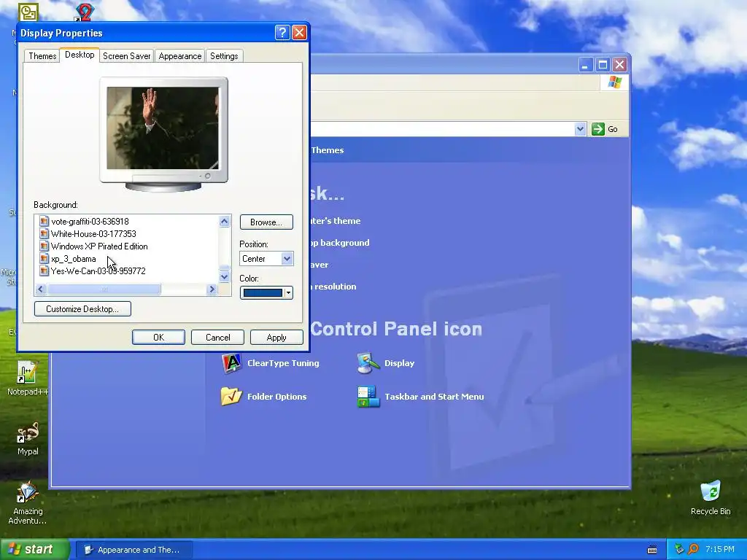Click the Appearance and The... taskbar button
747x560 pixels.
tap(135, 550)
